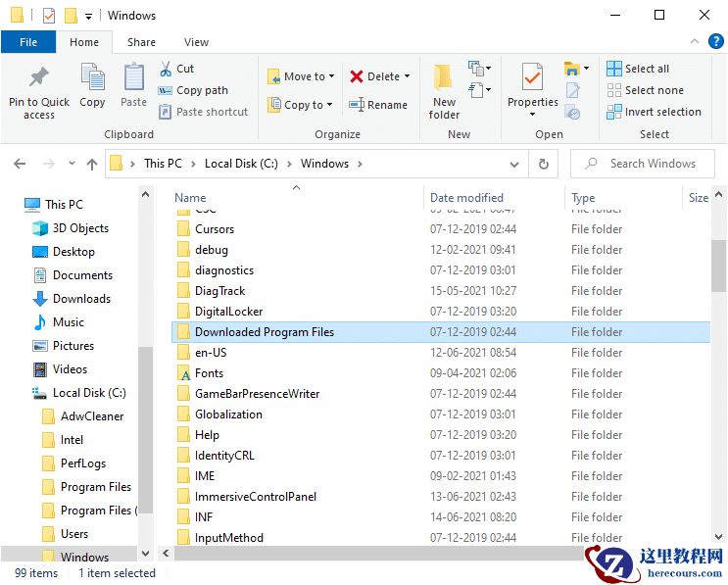Open Customize Quick Access Toolbar dropdown

(x=88, y=17)
